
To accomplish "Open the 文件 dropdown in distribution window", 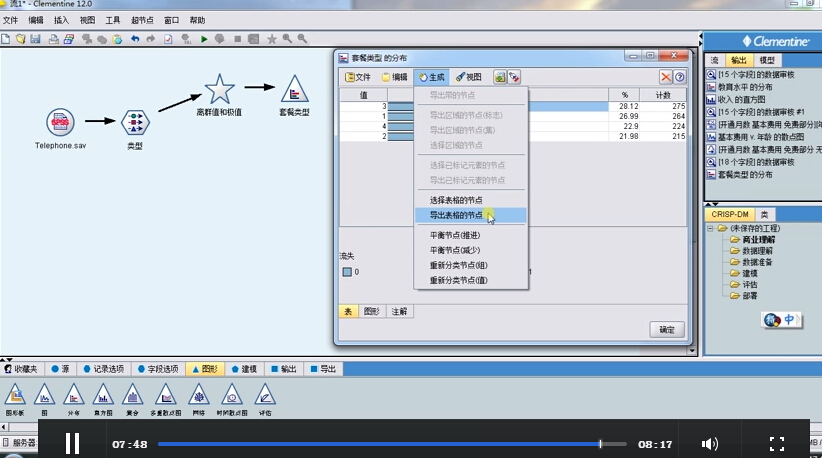I will click(x=358, y=77).
